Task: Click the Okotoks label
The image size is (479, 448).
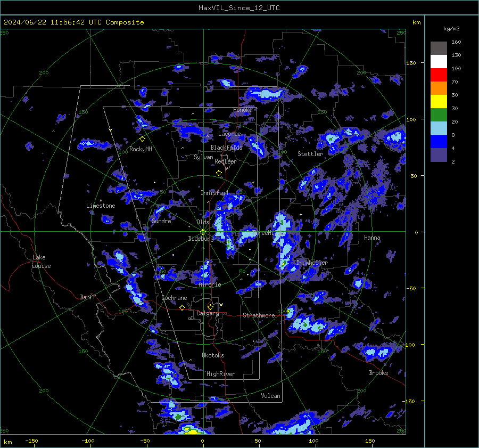Action: [x=213, y=355]
